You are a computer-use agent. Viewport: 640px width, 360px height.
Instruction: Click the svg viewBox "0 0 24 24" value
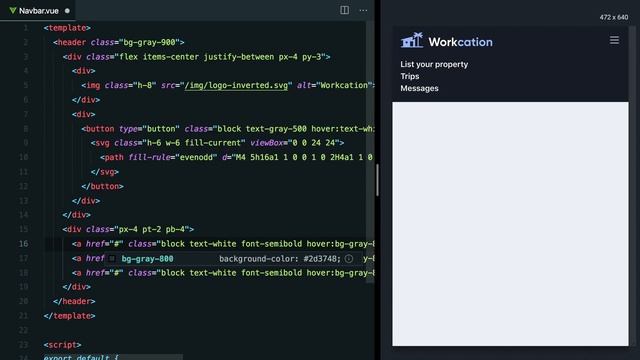click(x=313, y=143)
